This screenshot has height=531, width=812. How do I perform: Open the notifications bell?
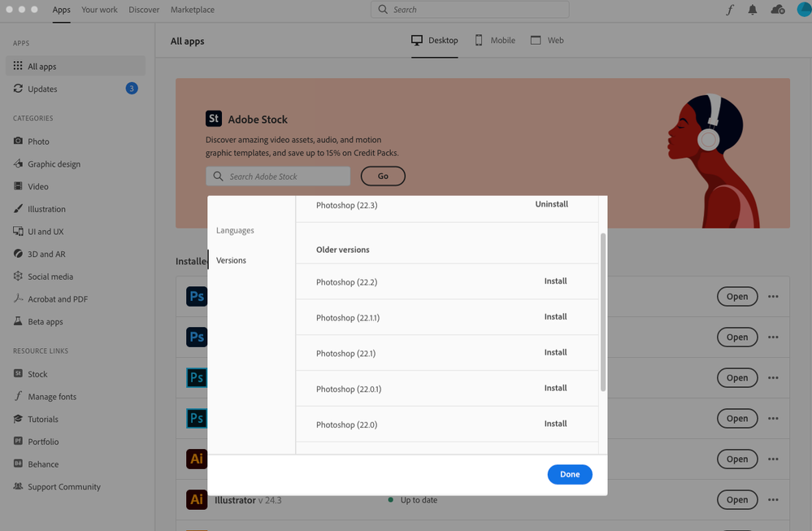[753, 10]
